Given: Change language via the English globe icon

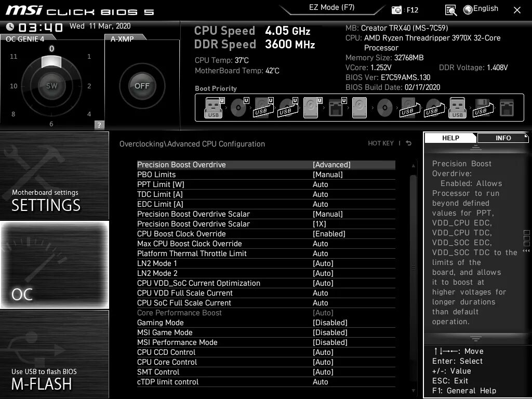Looking at the screenshot, I should pyautogui.click(x=481, y=9).
